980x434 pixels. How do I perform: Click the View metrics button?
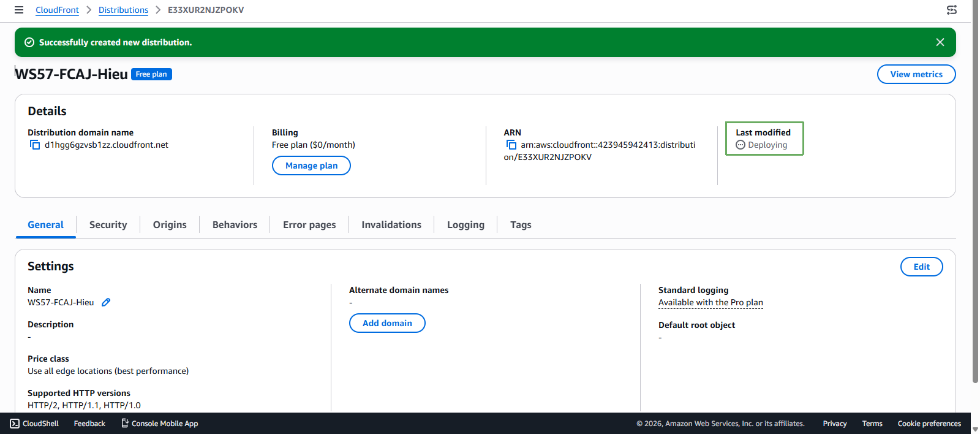916,74
